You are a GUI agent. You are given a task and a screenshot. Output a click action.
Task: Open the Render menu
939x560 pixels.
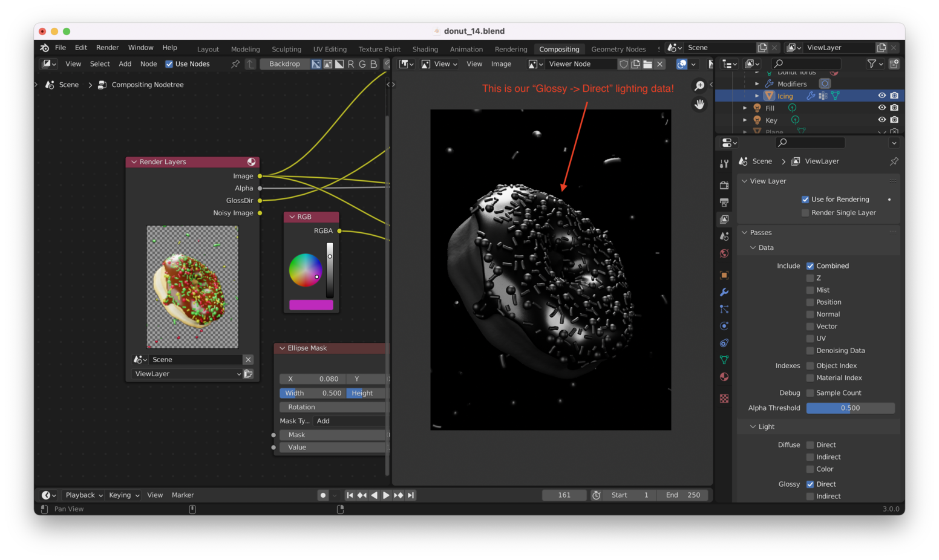tap(107, 48)
